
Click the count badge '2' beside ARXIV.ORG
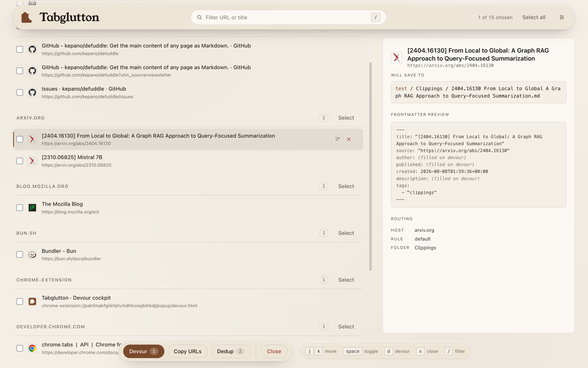(324, 118)
